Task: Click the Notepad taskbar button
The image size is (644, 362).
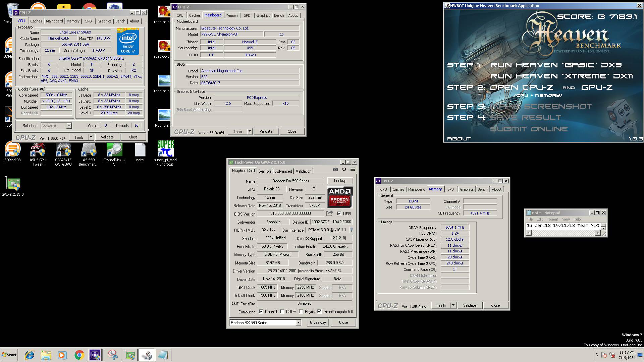Action: tap(163, 355)
